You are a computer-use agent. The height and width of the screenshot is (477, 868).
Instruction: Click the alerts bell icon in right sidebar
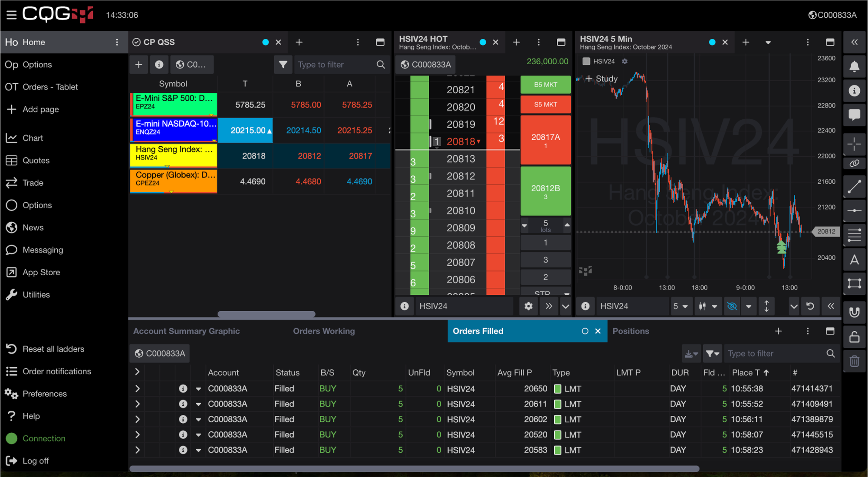tap(854, 66)
